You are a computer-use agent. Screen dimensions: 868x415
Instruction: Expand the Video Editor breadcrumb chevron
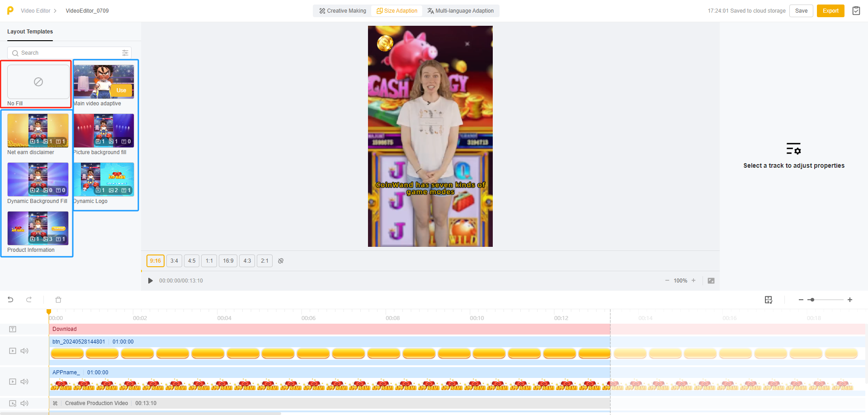tap(55, 11)
